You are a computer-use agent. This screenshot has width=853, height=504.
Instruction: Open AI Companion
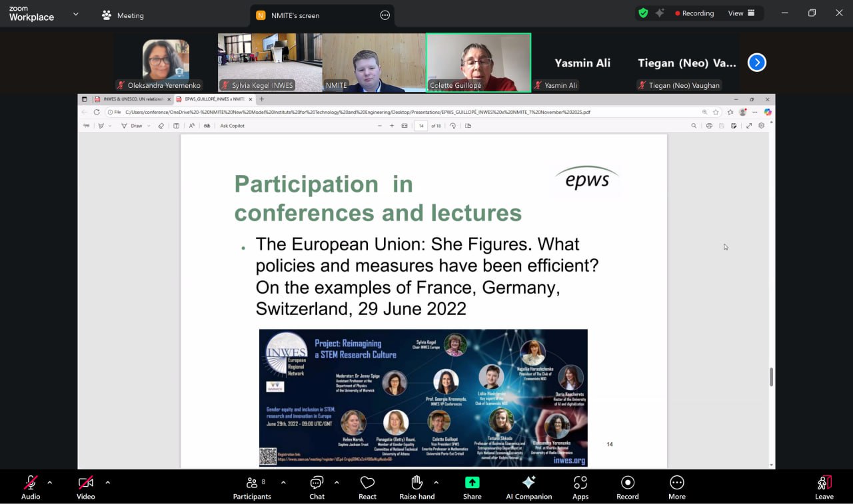[528, 487]
